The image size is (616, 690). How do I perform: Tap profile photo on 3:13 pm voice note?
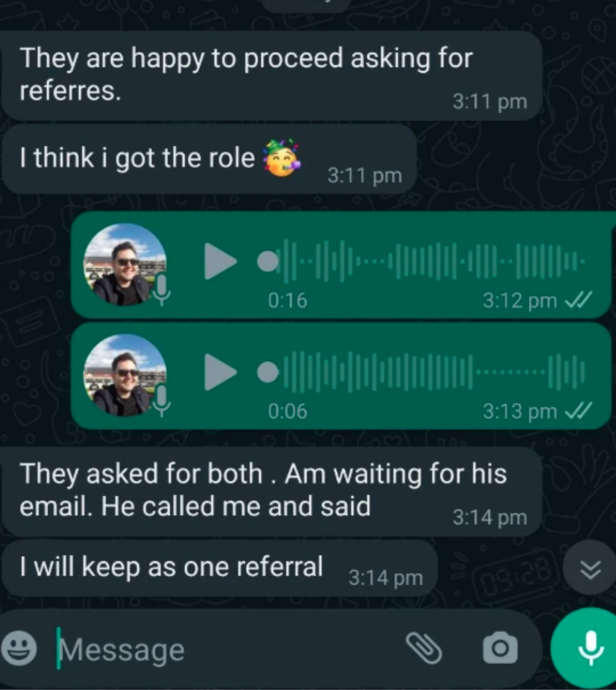click(125, 375)
